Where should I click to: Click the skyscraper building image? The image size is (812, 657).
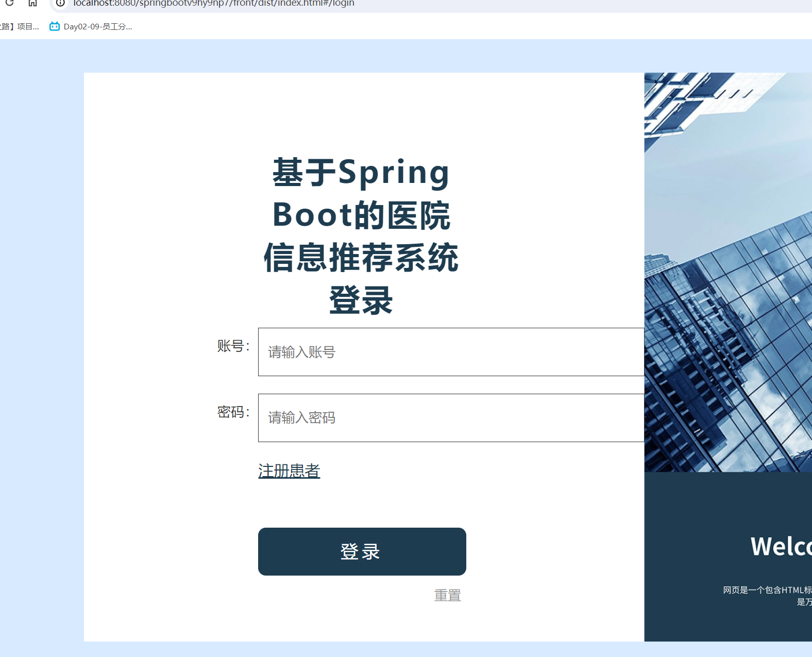coord(728,272)
